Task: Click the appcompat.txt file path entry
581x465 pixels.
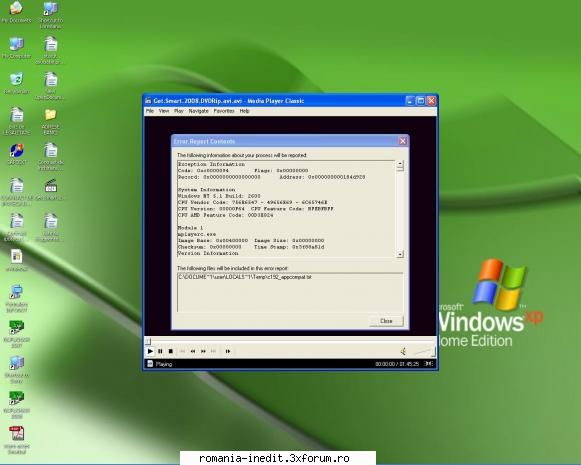Action: [245, 277]
